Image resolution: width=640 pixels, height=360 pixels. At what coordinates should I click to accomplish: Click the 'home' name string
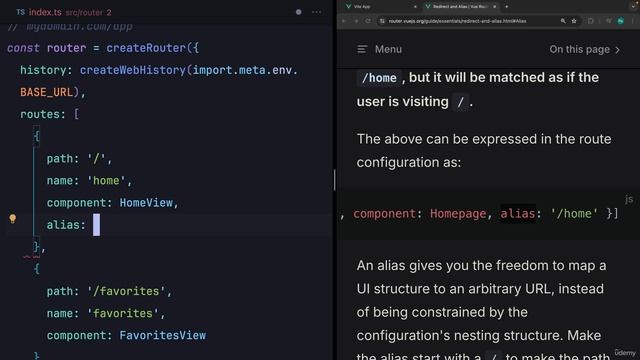(x=106, y=181)
